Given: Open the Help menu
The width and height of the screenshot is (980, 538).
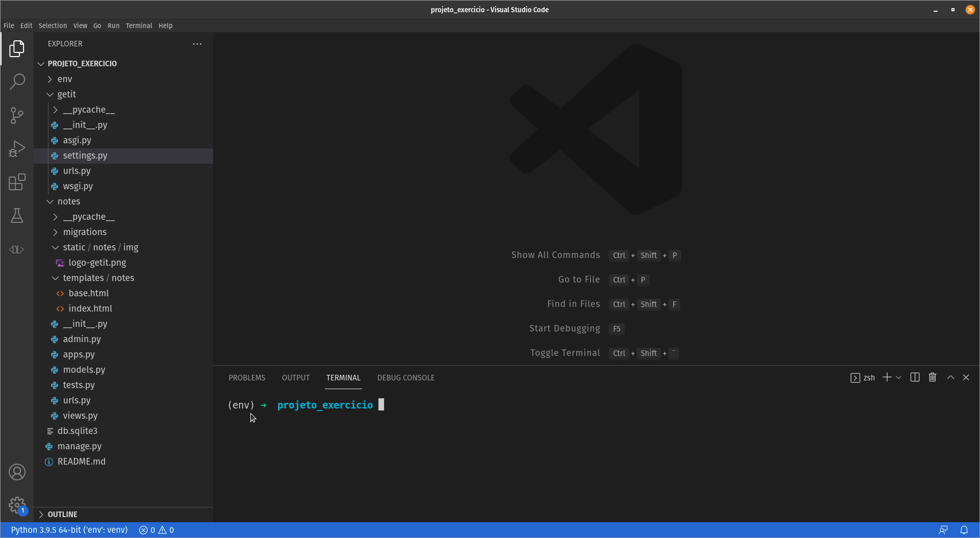Looking at the screenshot, I should click(x=165, y=25).
